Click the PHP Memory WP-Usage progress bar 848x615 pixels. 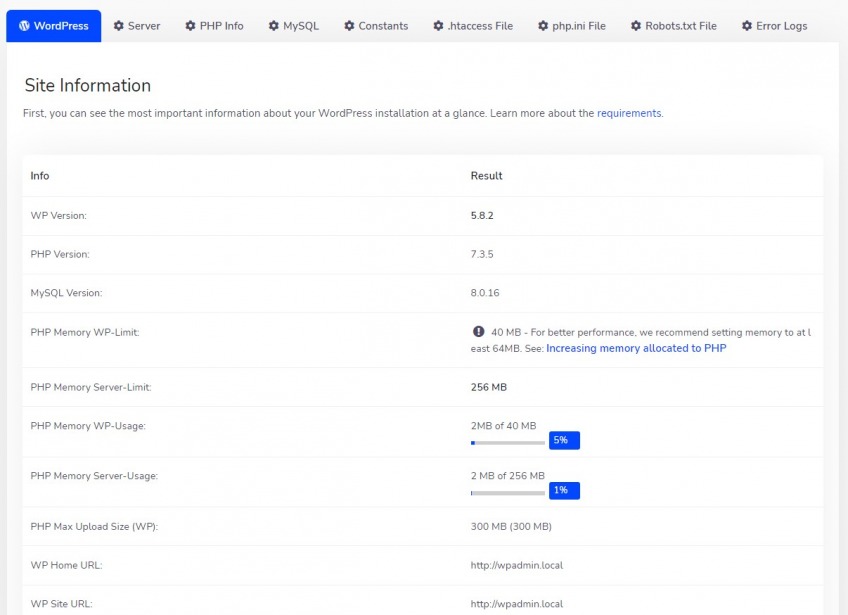click(507, 441)
